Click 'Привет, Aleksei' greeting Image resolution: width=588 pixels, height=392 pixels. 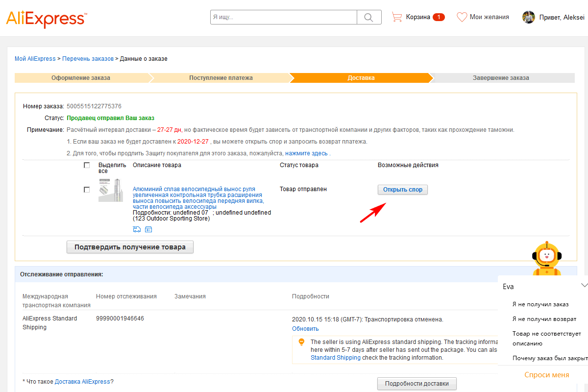pos(562,17)
